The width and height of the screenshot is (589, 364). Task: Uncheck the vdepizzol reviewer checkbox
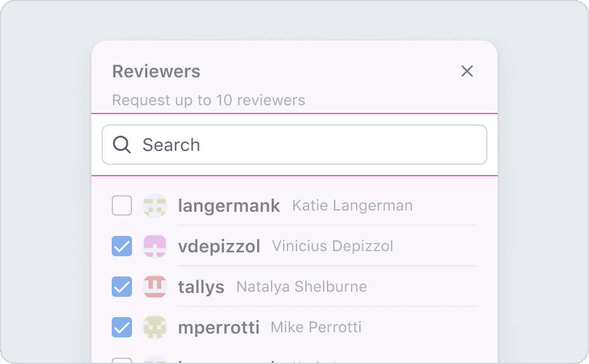[x=122, y=246]
